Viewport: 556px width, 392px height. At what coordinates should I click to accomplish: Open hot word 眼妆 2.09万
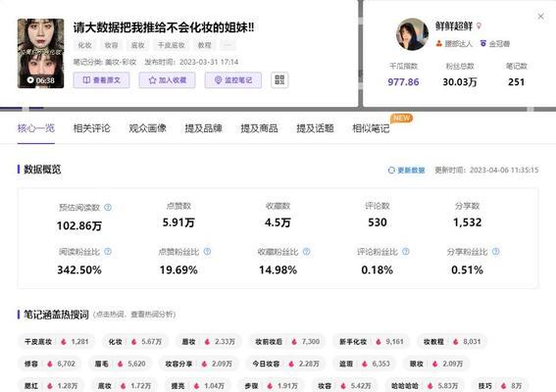(x=436, y=364)
